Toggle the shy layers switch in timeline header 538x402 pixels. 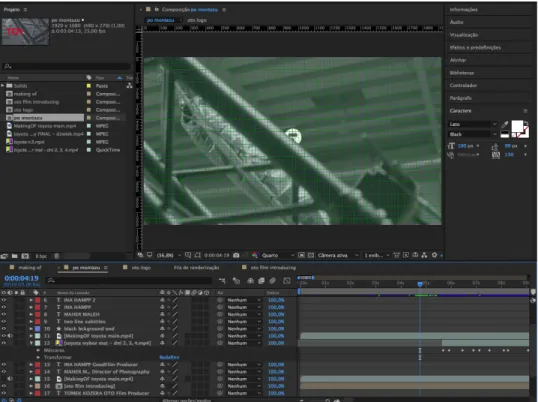point(250,281)
